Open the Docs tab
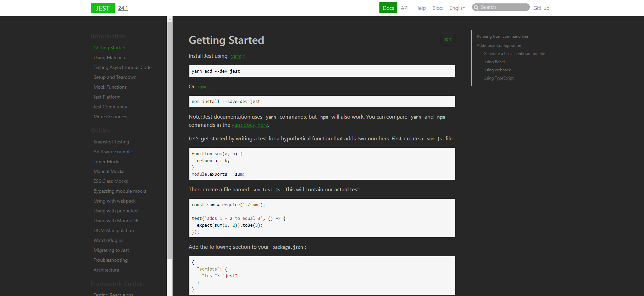Image resolution: width=644 pixels, height=296 pixels. 388,8
